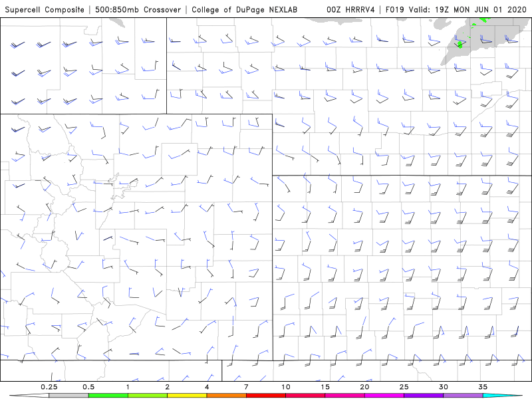532x399 pixels.
Task: Click the 4 scale label
Action: tap(207, 387)
